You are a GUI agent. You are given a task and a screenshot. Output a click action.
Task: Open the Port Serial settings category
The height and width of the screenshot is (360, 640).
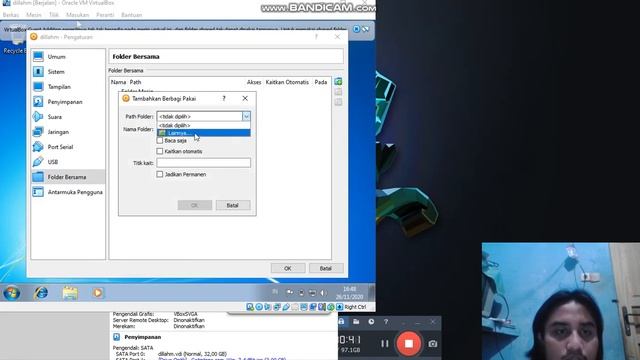[68, 147]
